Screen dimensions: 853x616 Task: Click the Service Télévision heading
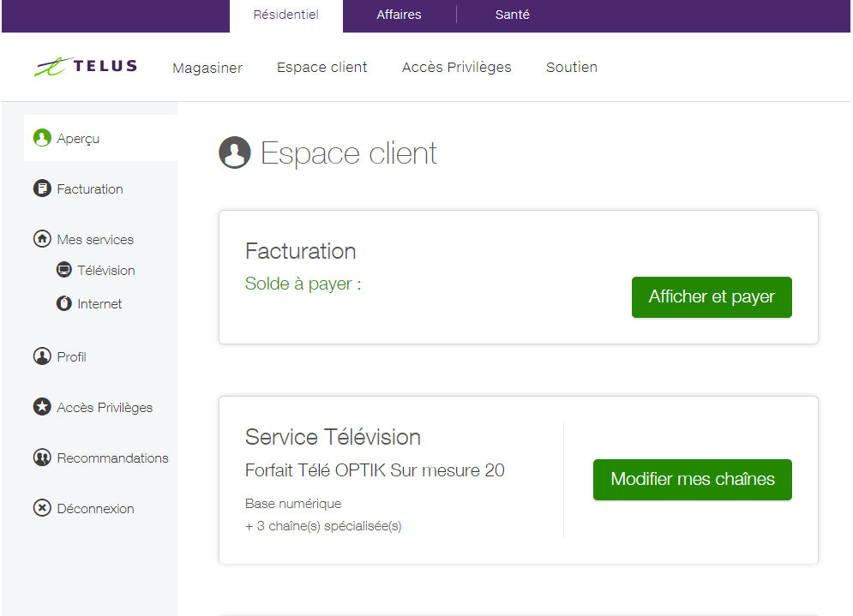[x=333, y=437]
